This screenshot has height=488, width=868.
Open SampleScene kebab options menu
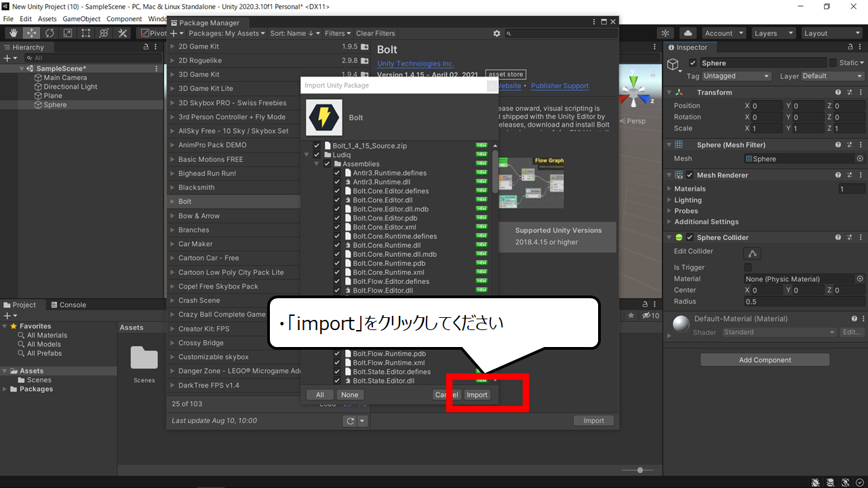[x=157, y=68]
